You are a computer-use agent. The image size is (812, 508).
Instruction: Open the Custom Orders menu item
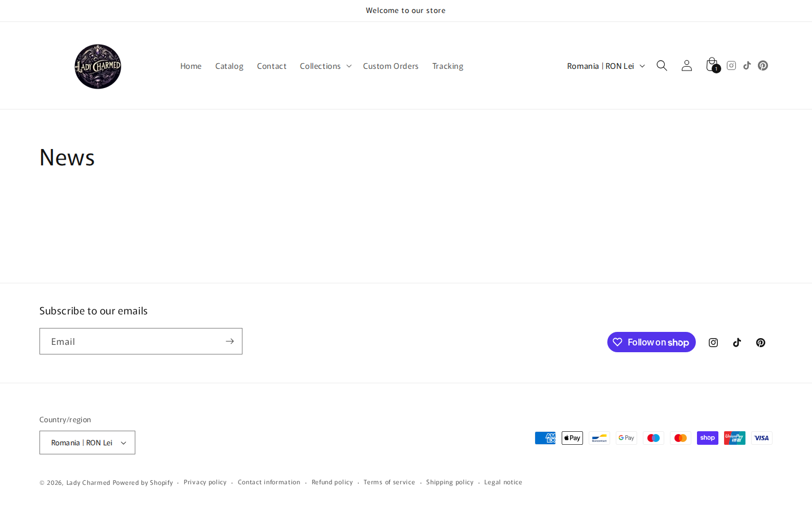click(391, 66)
